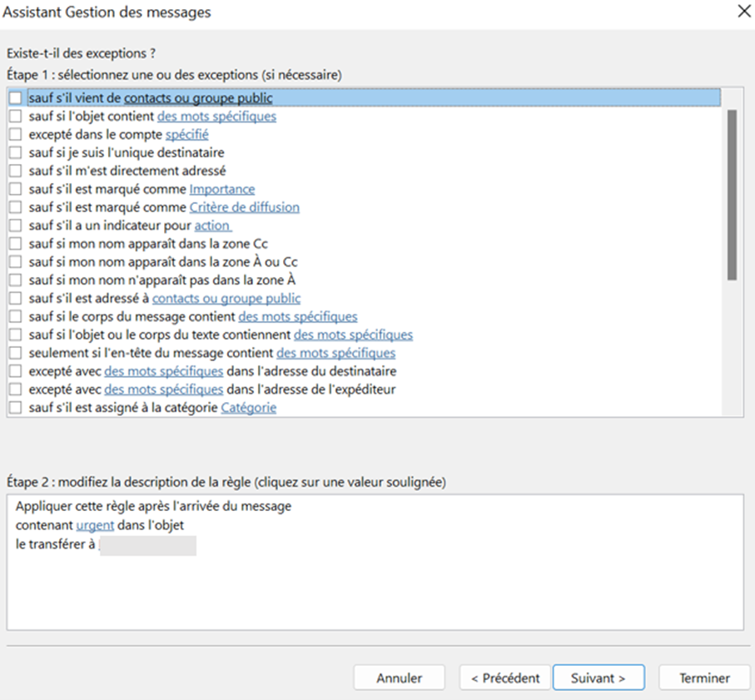This screenshot has width=755, height=700.
Task: Enable 'sauf s'il a un indicateur pour action'
Action: [16, 226]
